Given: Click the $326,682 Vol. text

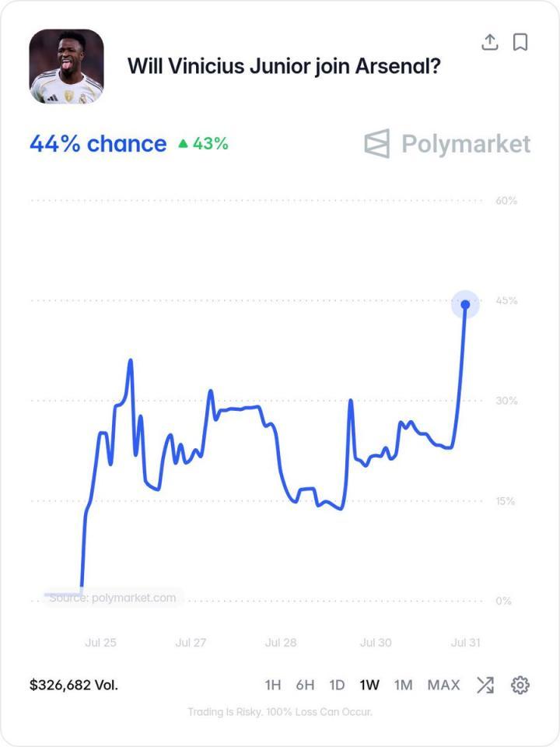Looking at the screenshot, I should [74, 685].
